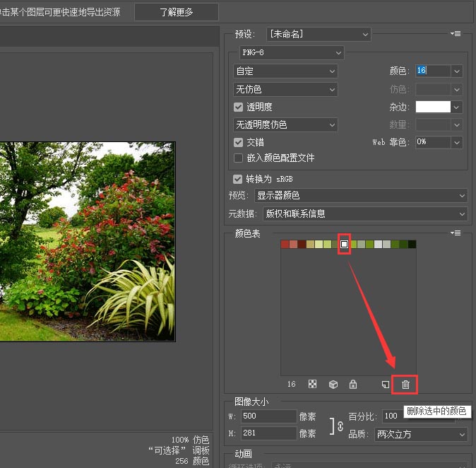Click the 16 color count below table

pos(292,384)
